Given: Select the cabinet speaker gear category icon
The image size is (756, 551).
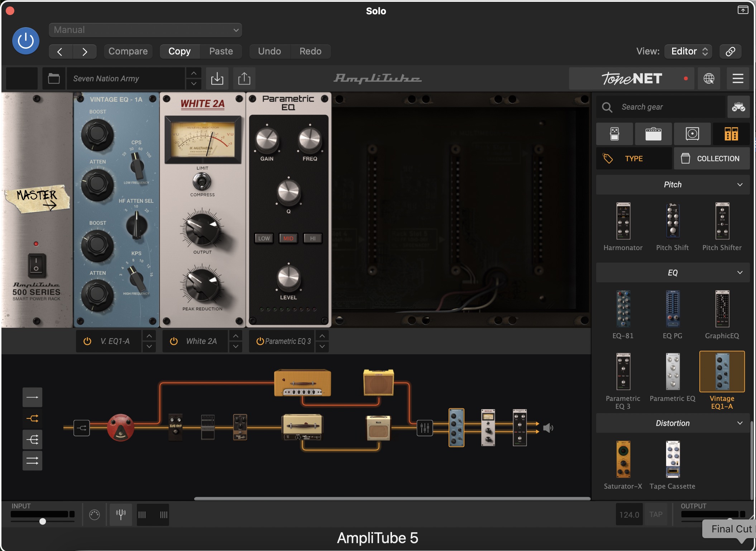Looking at the screenshot, I should [692, 134].
